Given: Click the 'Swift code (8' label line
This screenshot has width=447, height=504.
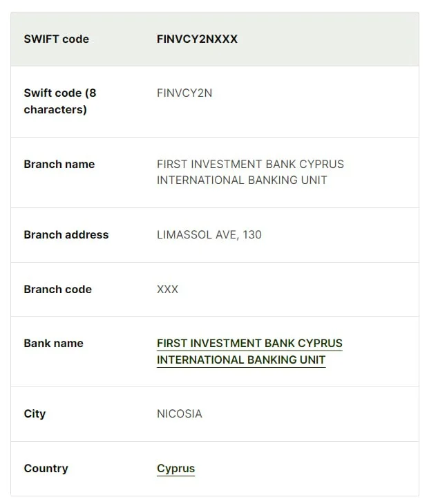Looking at the screenshot, I should click(x=60, y=93).
